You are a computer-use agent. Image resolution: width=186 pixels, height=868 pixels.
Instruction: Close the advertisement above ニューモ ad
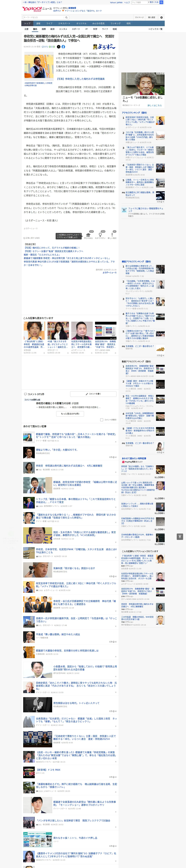(x=163, y=73)
